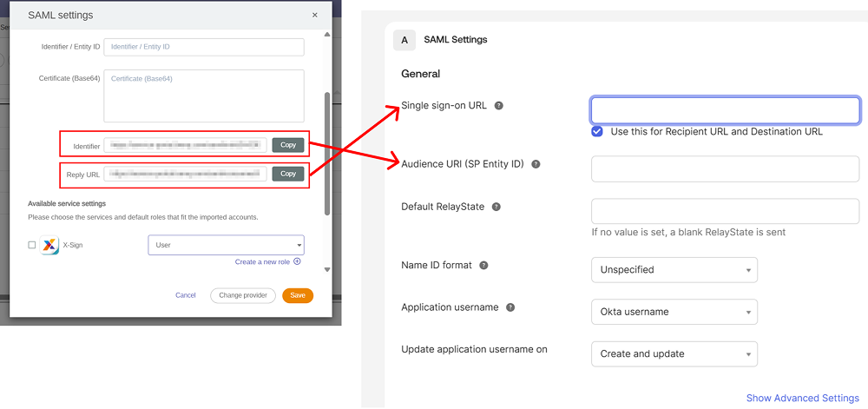Open Show Advanced Settings link
Image resolution: width=868 pixels, height=409 pixels.
pos(802,398)
